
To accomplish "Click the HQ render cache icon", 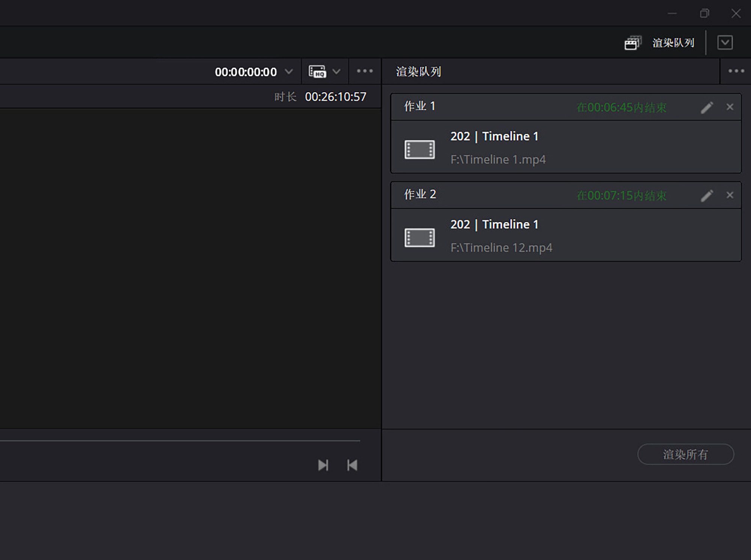I will (x=317, y=71).
